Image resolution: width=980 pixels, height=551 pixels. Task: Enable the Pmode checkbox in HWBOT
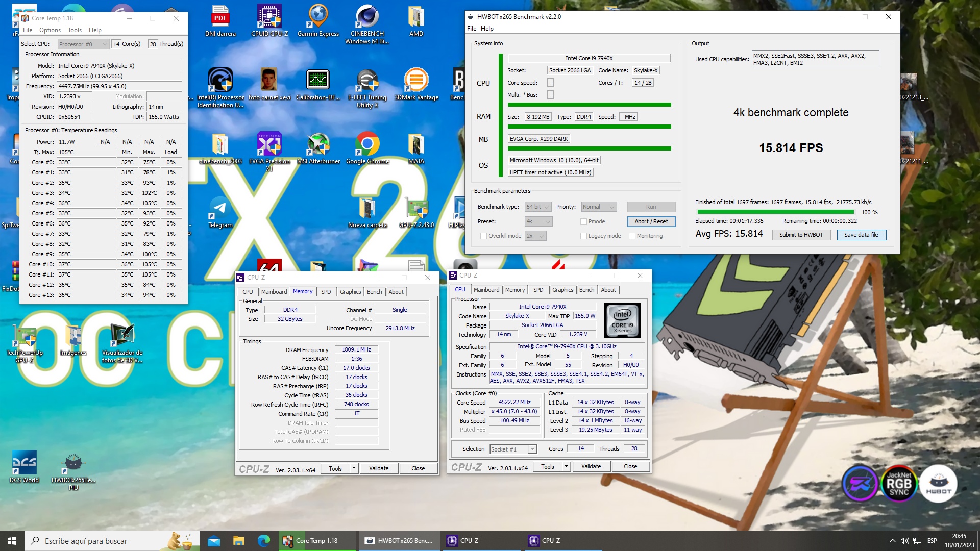[583, 221]
